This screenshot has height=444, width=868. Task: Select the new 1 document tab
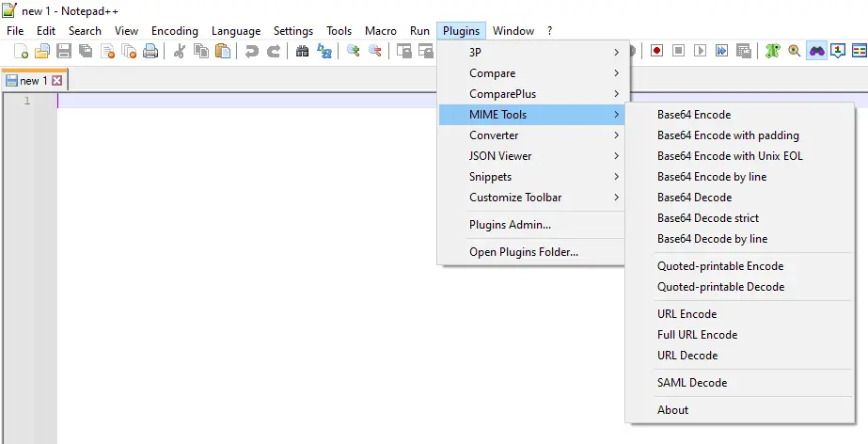point(34,81)
